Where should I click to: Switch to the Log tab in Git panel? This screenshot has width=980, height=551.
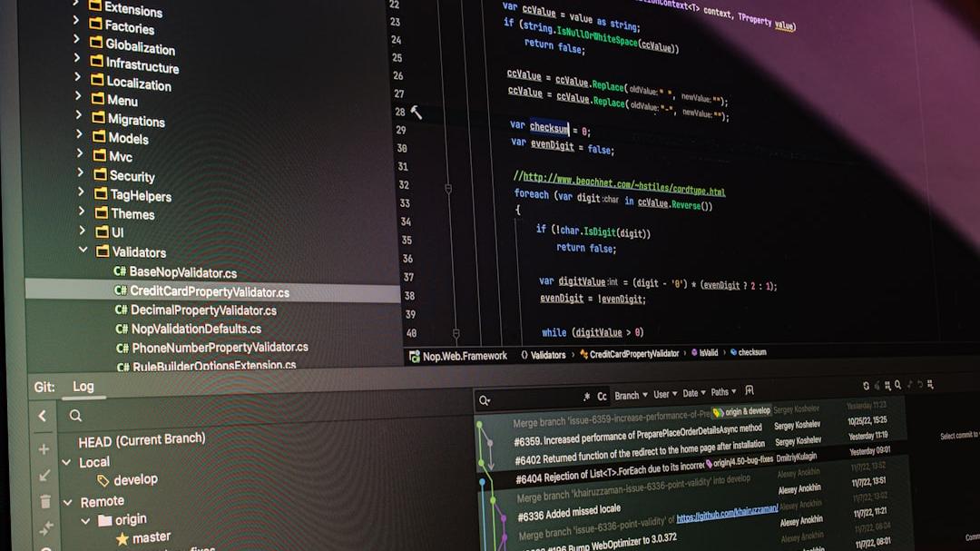(83, 386)
